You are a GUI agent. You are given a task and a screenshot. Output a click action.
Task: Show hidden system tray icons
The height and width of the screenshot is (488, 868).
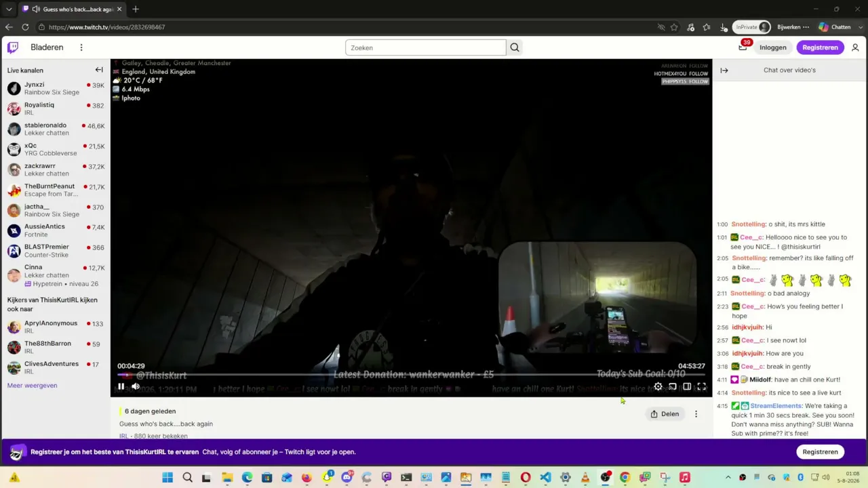coord(728,478)
